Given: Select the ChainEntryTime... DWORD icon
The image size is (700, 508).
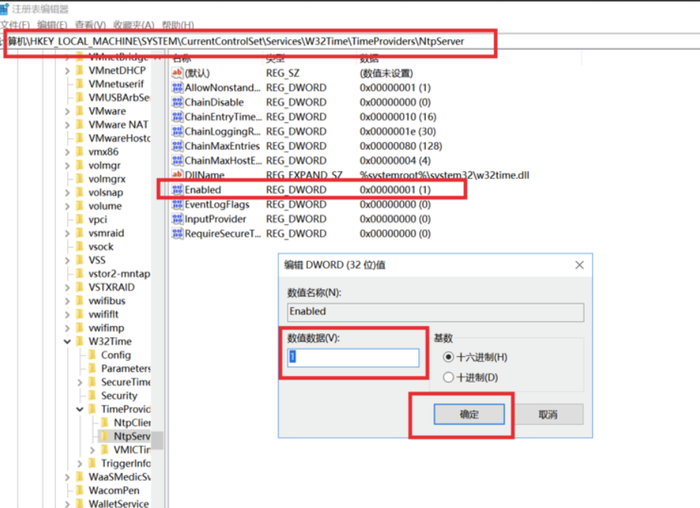Looking at the screenshot, I should click(x=177, y=117).
